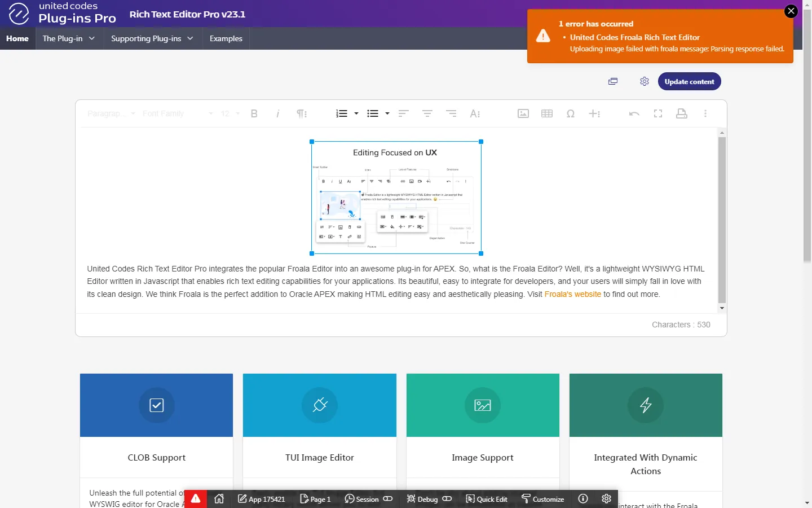Toggle the Debug switch in developer toolbar
The width and height of the screenshot is (812, 508).
click(x=447, y=499)
